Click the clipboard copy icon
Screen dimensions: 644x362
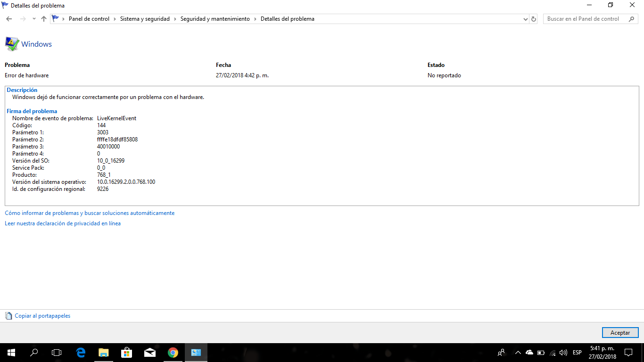click(8, 316)
